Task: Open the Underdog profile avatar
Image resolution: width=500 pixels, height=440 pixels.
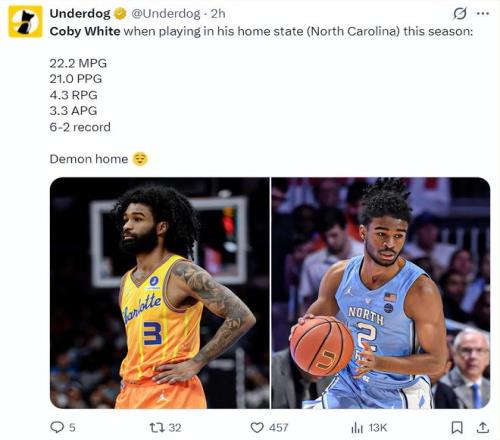Action: tap(25, 22)
